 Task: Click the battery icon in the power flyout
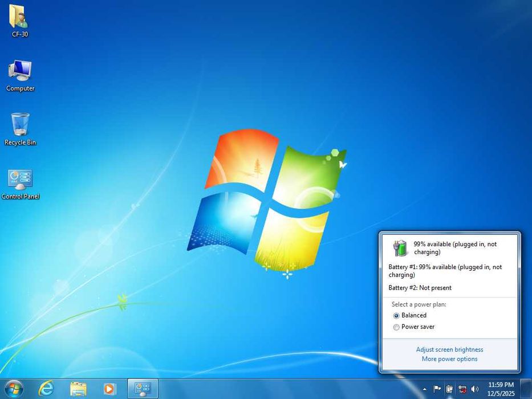[400, 248]
